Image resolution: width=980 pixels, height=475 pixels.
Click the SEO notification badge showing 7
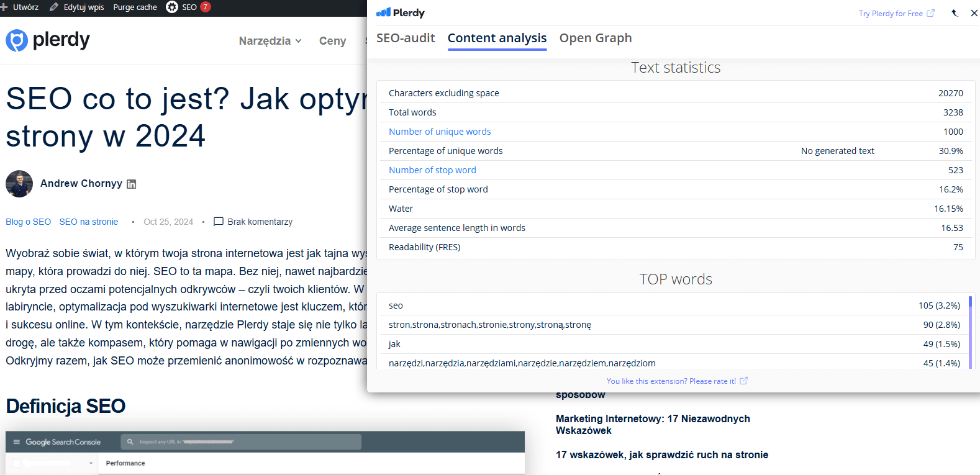206,7
